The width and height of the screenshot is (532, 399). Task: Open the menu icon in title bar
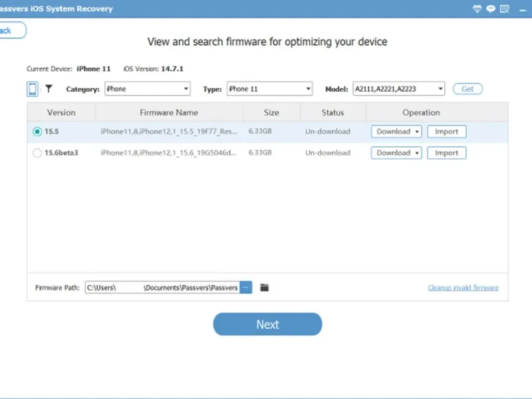[x=505, y=9]
